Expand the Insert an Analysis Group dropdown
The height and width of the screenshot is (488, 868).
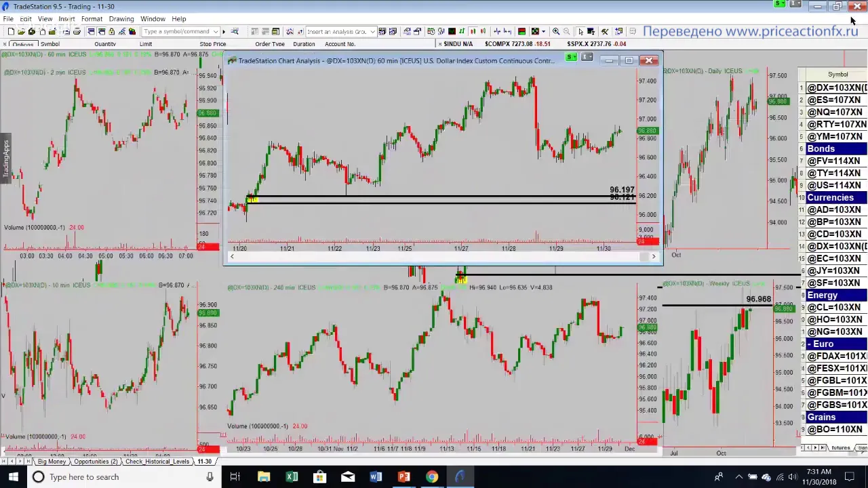[372, 32]
